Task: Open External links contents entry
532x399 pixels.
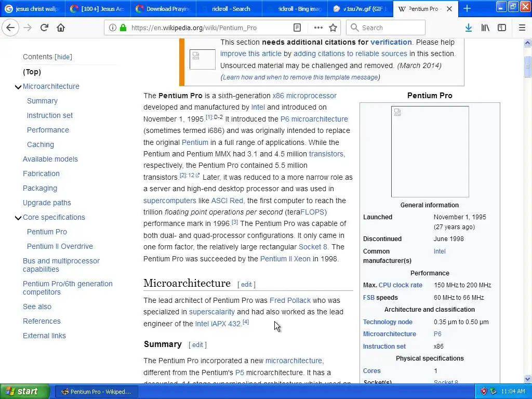Action: coord(44,336)
